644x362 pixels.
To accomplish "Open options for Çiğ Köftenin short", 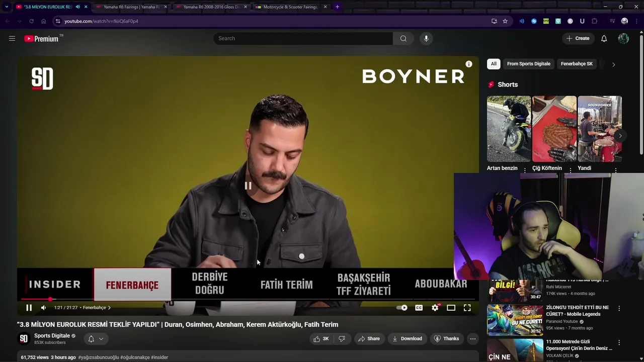I will [570, 170].
